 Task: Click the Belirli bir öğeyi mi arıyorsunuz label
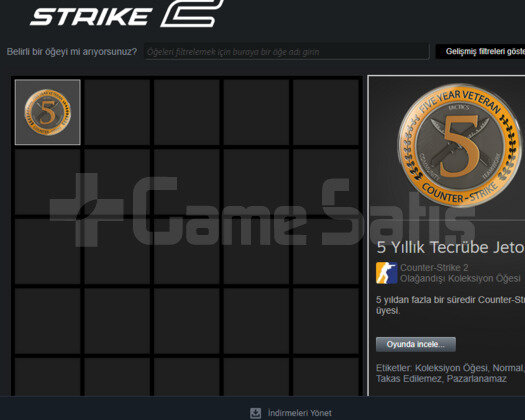point(72,52)
